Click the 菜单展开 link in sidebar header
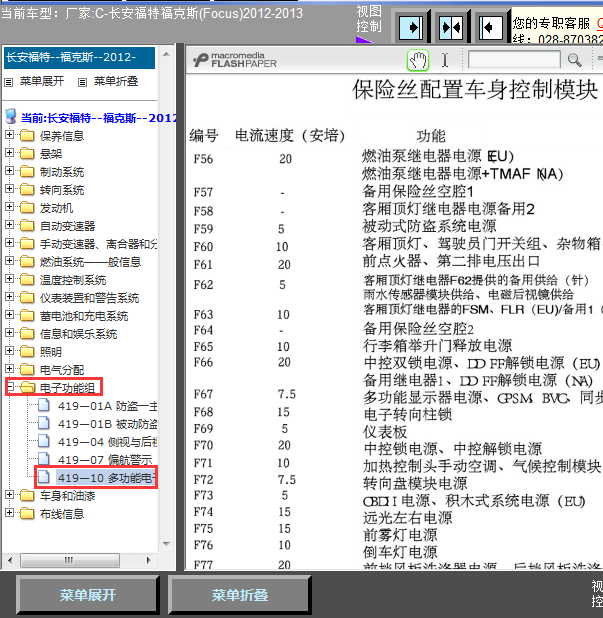This screenshot has height=618, width=603. [42, 81]
